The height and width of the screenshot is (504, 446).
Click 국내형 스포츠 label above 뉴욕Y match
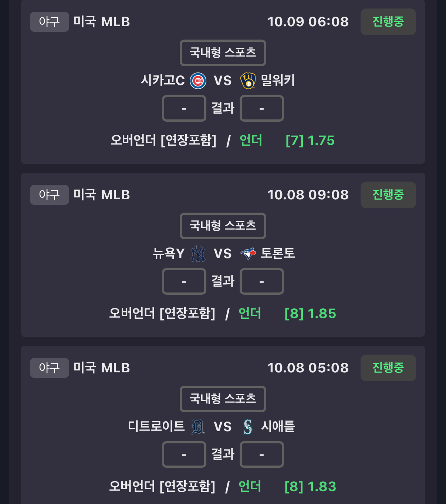223,226
